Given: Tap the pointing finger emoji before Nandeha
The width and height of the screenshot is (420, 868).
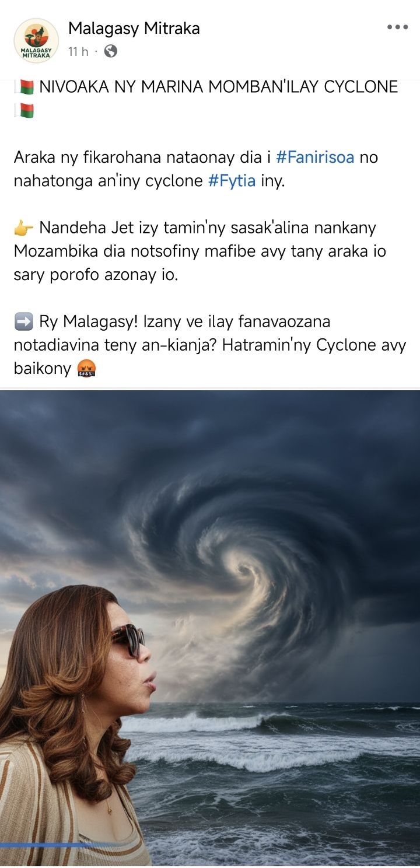Looking at the screenshot, I should [24, 228].
